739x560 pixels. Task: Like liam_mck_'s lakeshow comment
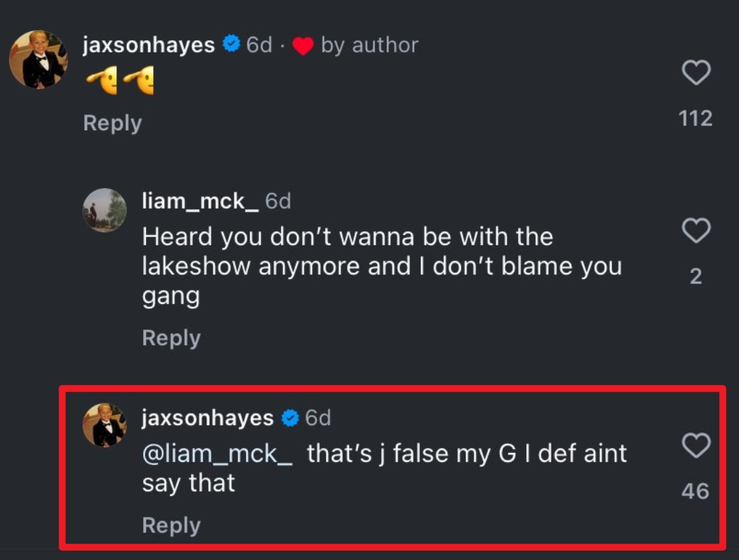click(x=696, y=232)
